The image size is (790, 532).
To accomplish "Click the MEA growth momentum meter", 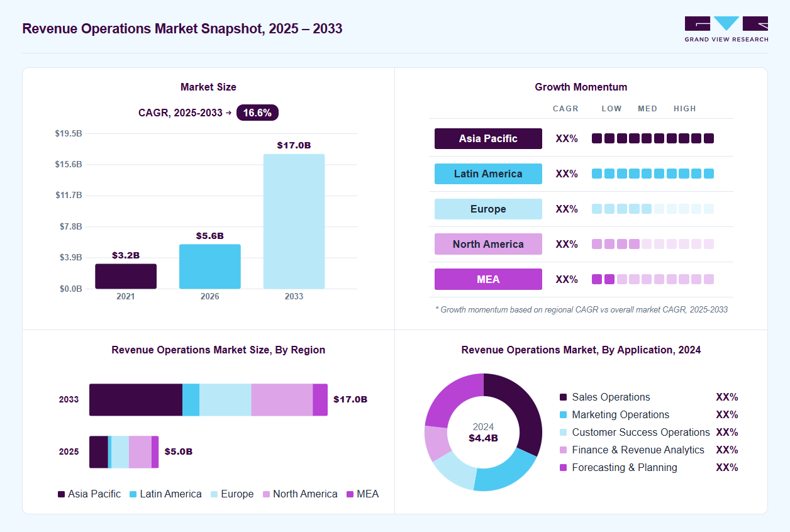I will pos(653,279).
